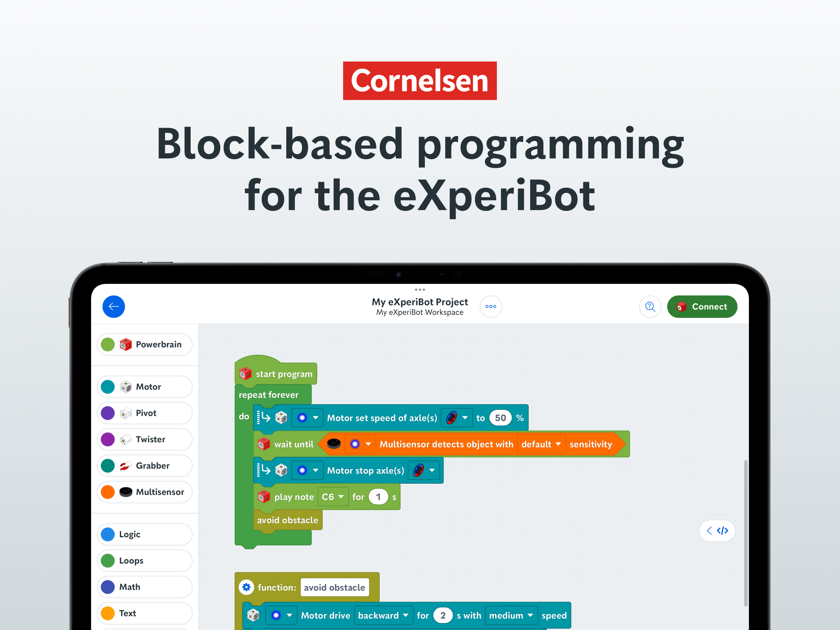Open the Multisensor block category
Screen dimensions: 840x630
[145, 492]
